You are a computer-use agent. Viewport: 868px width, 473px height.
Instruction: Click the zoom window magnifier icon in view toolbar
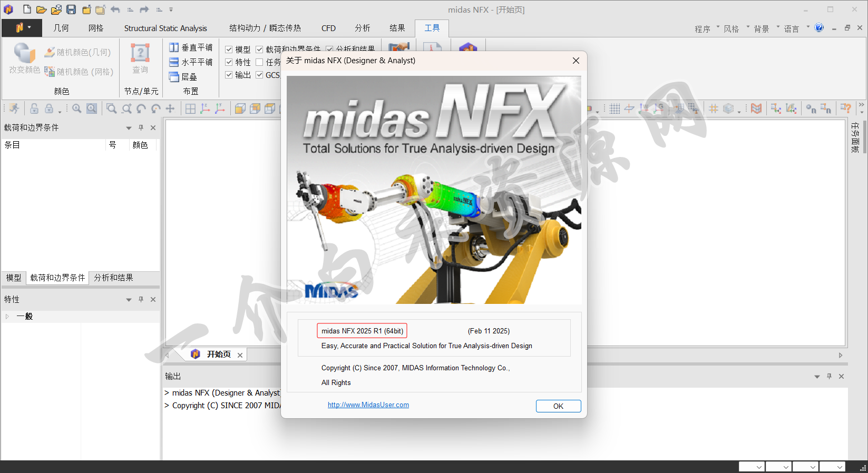click(111, 109)
